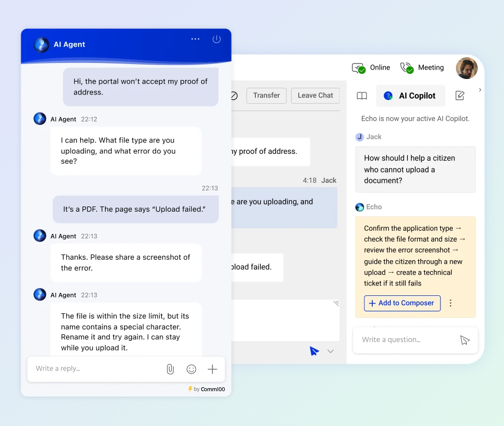Click the Online chat status icon
The width and height of the screenshot is (504, 426).
click(x=358, y=68)
